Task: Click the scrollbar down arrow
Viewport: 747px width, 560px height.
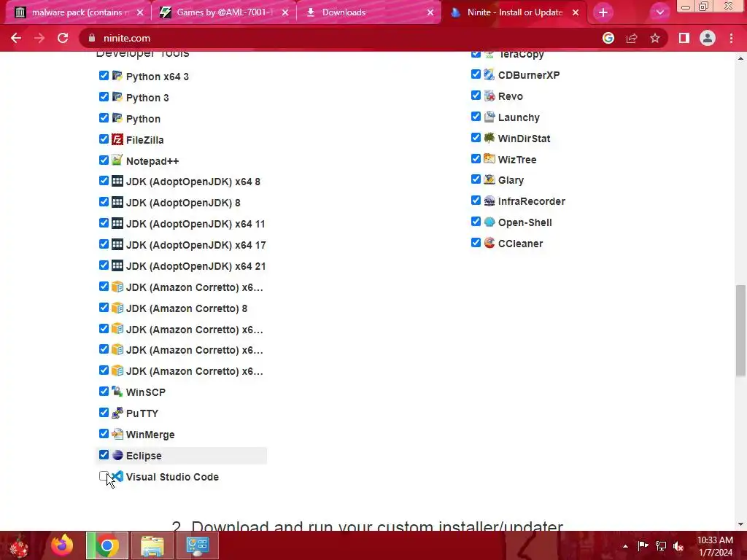Action: [x=740, y=524]
